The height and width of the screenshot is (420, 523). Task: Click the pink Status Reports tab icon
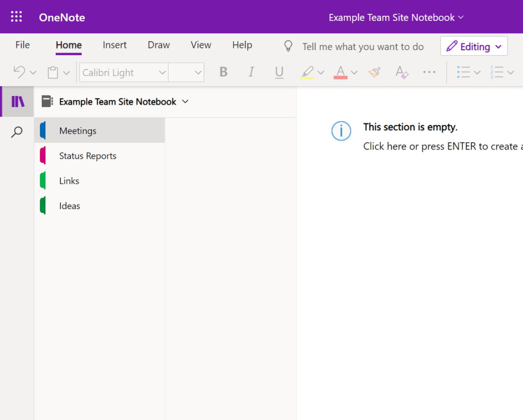point(43,155)
